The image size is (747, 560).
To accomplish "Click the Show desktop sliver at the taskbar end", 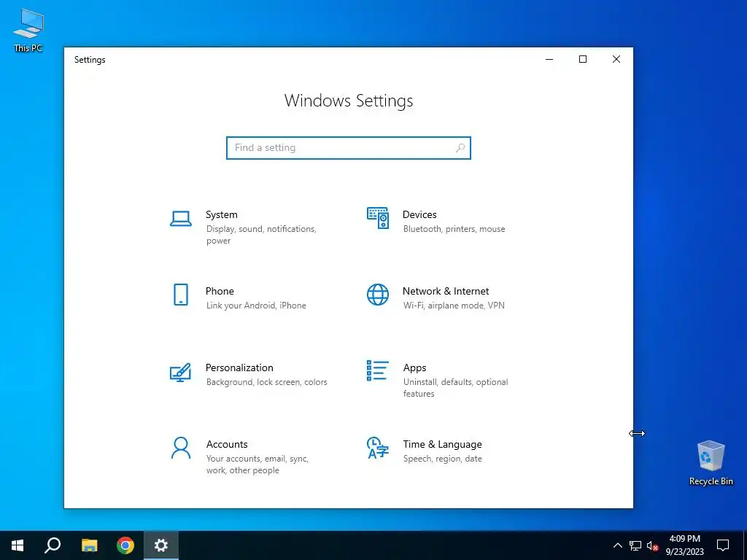I will pos(745,545).
